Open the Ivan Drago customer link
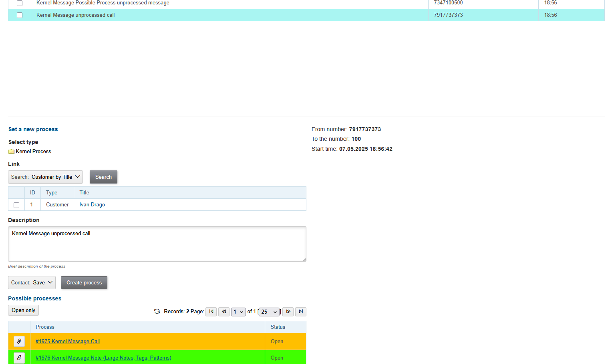Image resolution: width=610 pixels, height=364 pixels. pos(92,205)
